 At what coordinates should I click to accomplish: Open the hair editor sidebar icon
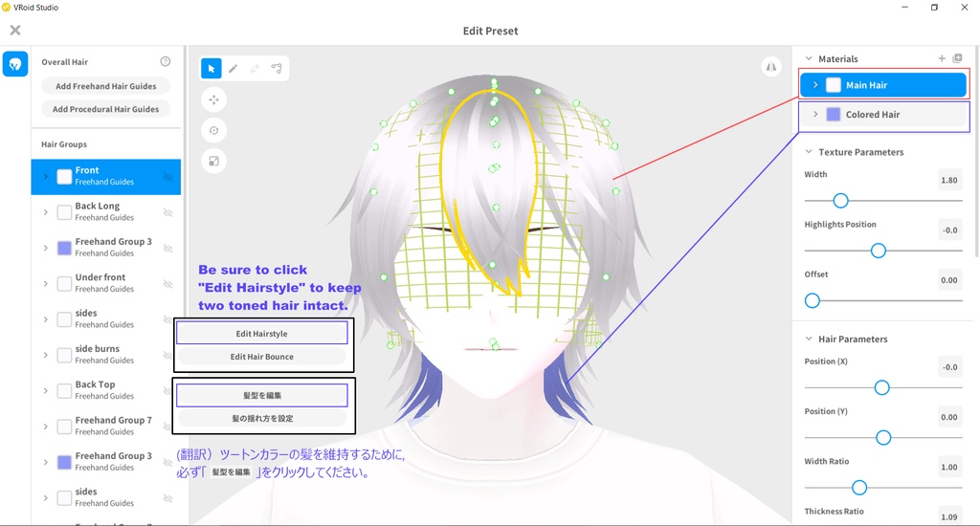point(15,64)
